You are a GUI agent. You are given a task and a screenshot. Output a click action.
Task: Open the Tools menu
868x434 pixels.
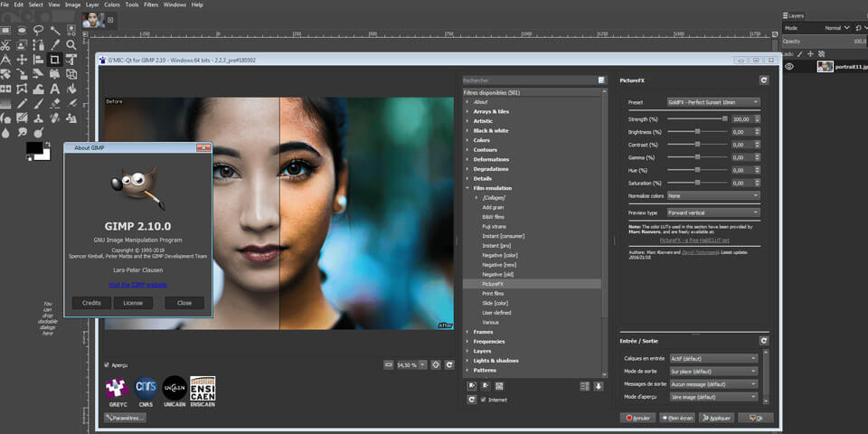(x=132, y=5)
